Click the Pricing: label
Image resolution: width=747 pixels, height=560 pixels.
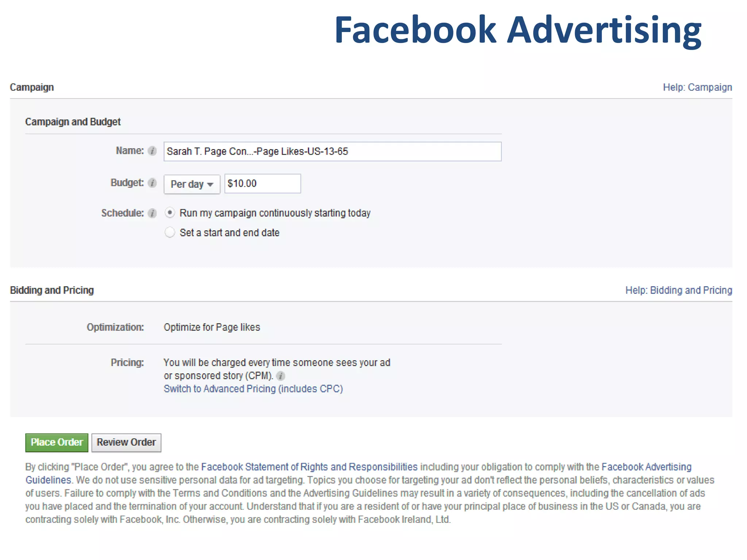tap(127, 363)
